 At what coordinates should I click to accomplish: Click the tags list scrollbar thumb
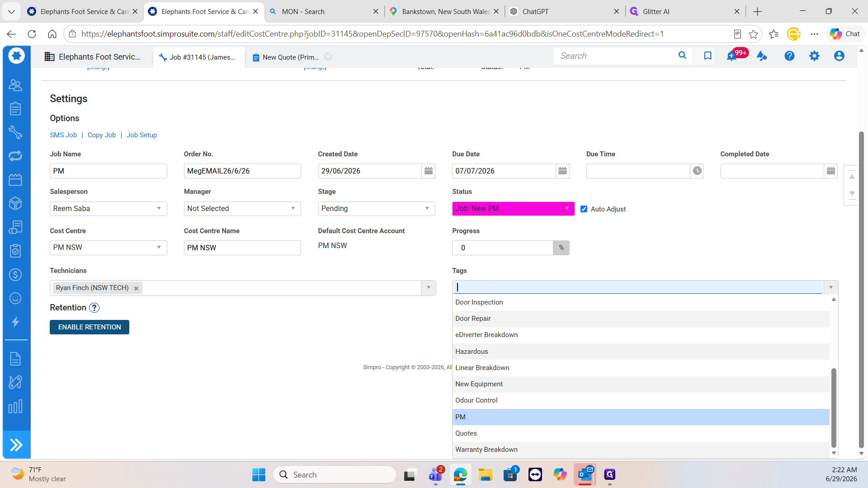834,408
